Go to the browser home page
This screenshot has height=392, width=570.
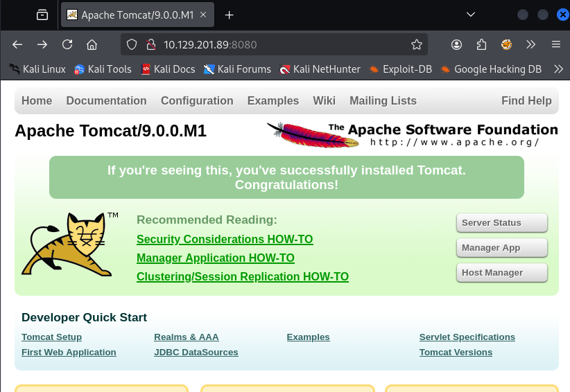click(x=92, y=44)
